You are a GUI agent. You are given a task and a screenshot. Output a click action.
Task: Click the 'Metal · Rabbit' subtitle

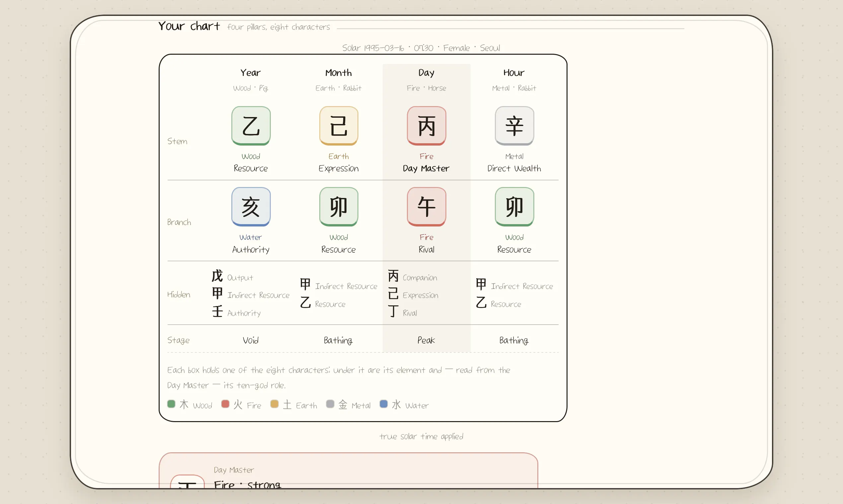pos(514,88)
